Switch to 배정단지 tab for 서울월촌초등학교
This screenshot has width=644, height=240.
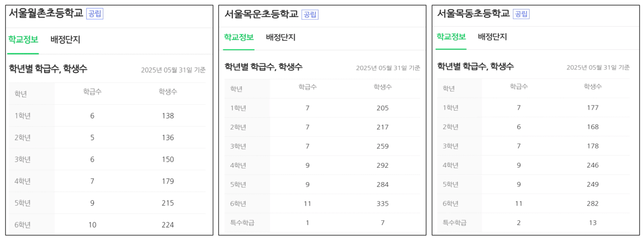coord(65,39)
